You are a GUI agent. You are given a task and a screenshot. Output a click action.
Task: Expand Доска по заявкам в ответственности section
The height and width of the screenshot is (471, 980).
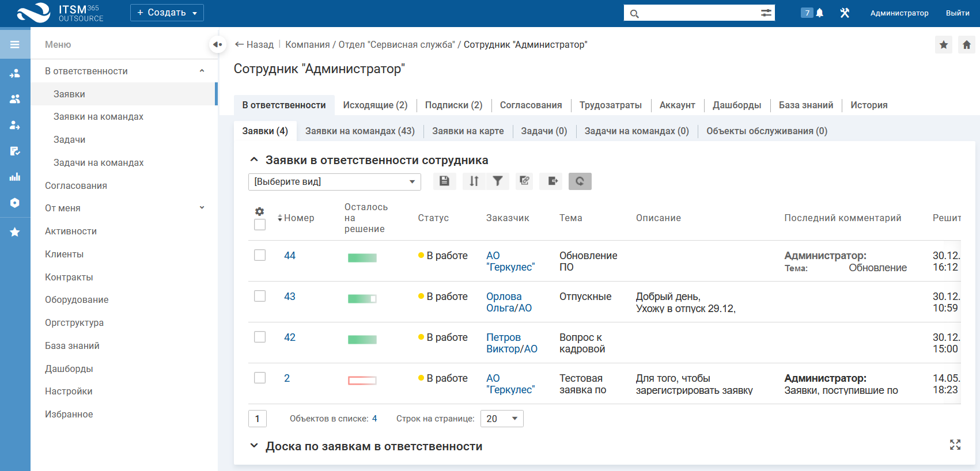pyautogui.click(x=253, y=446)
